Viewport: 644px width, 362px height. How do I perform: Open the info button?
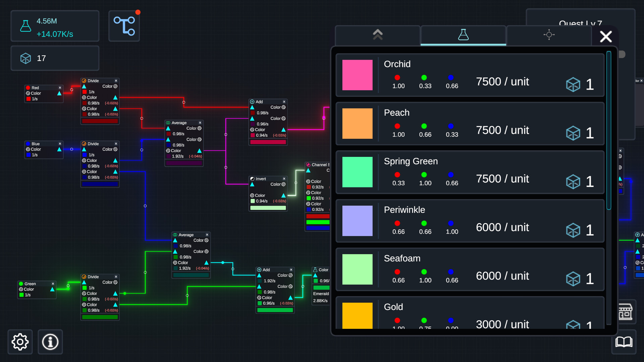click(50, 342)
